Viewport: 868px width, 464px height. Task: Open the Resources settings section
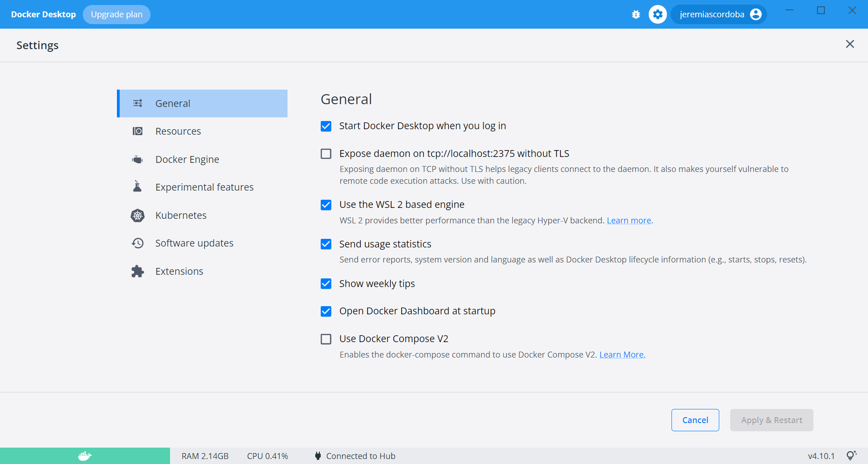click(x=202, y=131)
